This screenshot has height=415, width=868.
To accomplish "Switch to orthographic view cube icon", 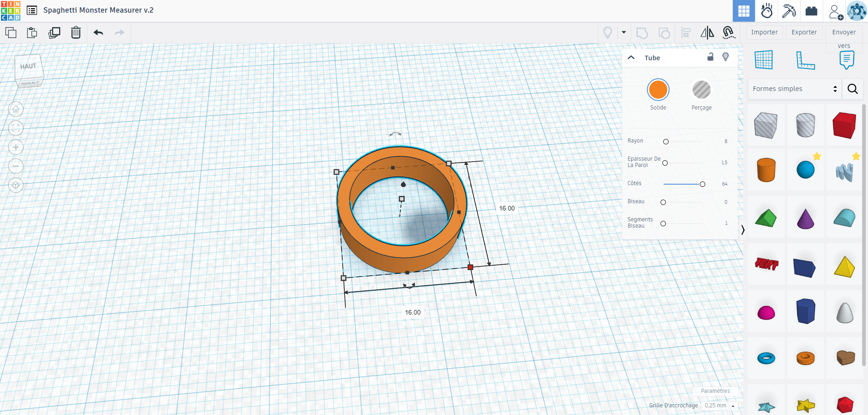I will click(x=16, y=185).
